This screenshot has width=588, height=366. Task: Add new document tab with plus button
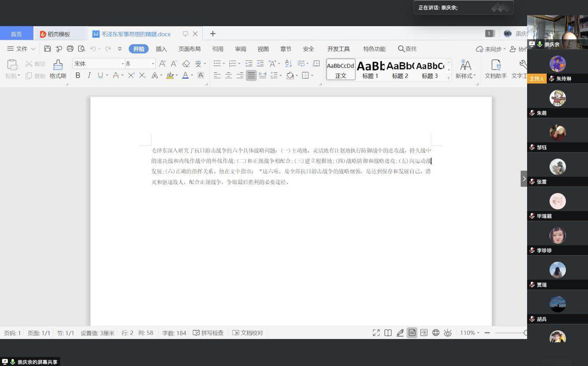click(212, 34)
